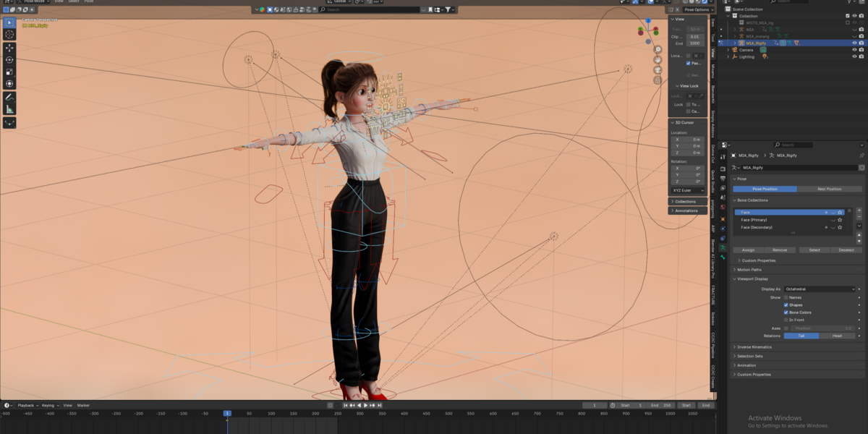Hide the Lighting collection with eye icon

(854, 56)
